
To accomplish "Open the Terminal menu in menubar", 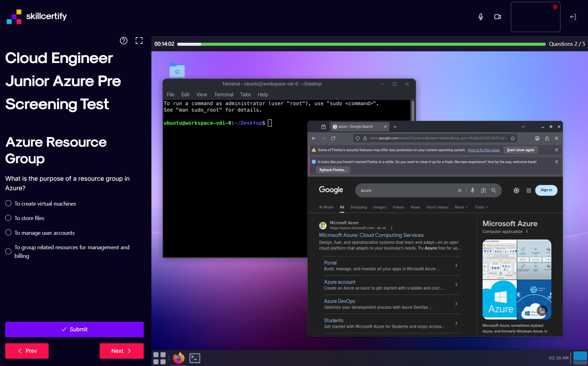I will point(223,95).
